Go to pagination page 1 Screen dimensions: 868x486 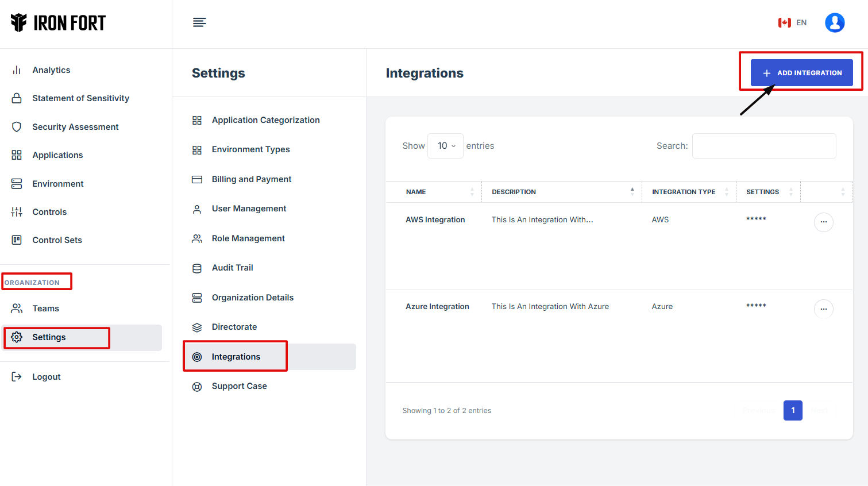click(x=793, y=410)
